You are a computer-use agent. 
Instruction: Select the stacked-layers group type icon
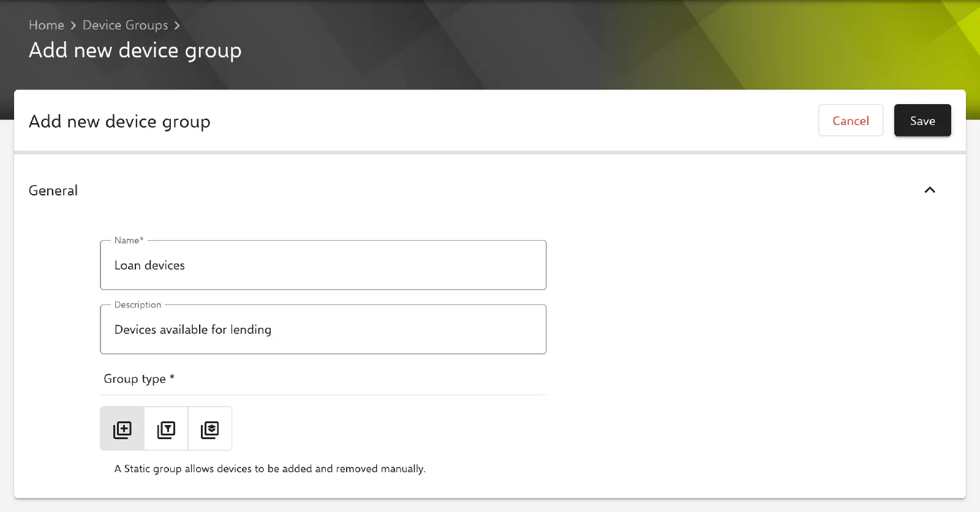[210, 429]
